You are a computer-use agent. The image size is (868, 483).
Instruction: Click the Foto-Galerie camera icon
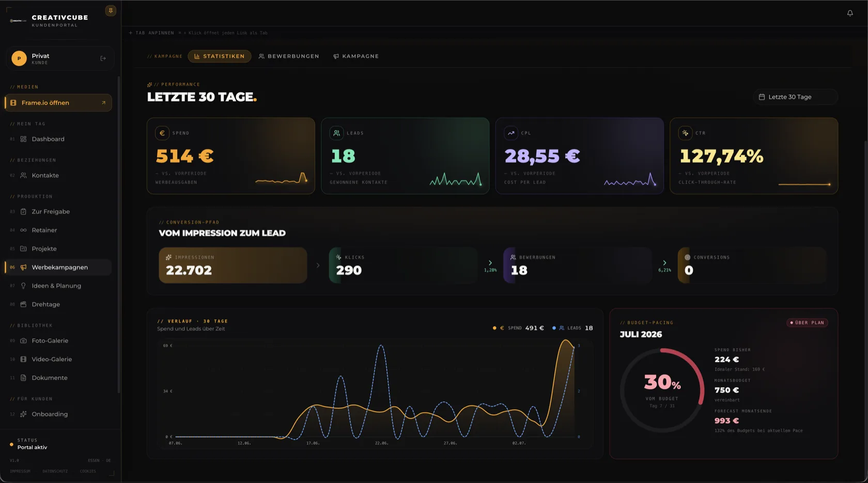point(23,340)
